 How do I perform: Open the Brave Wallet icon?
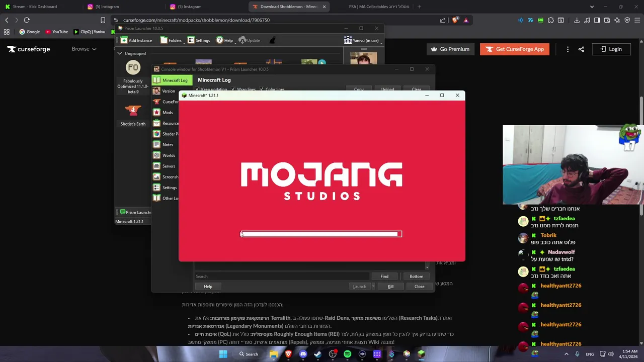click(x=607, y=20)
